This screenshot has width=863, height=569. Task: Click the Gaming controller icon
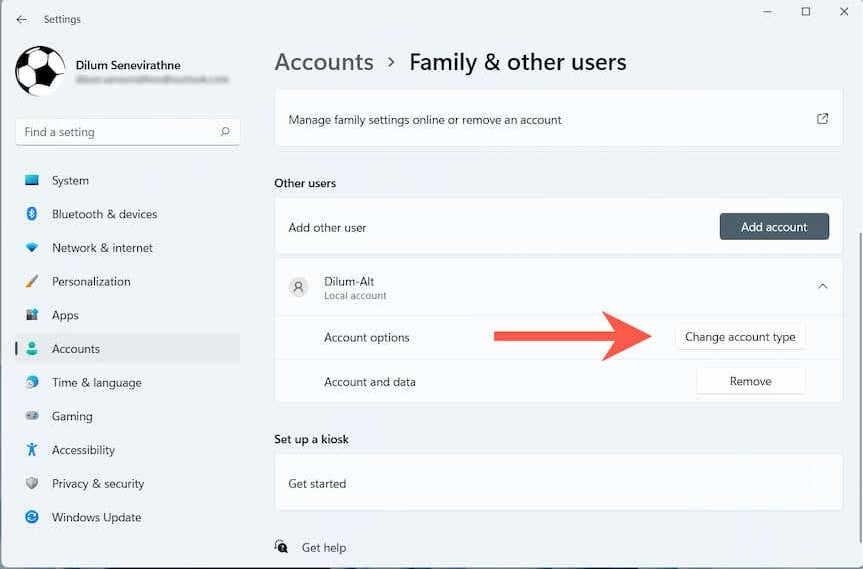[32, 416]
